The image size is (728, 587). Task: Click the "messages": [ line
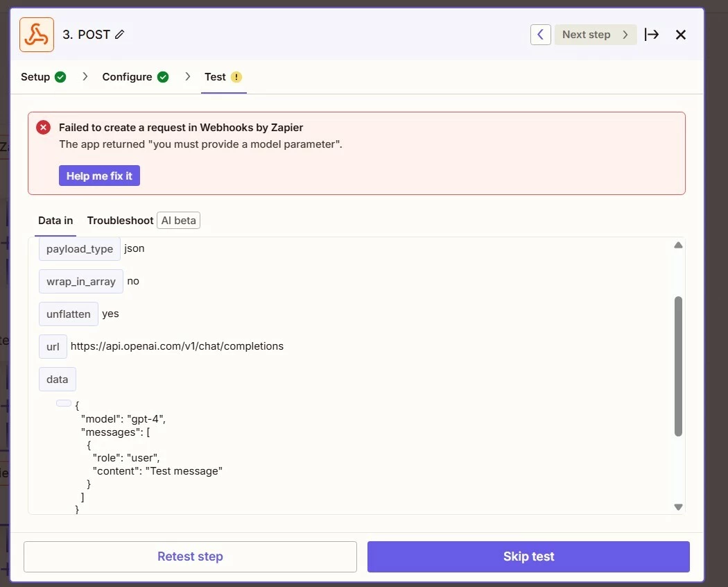[115, 432]
